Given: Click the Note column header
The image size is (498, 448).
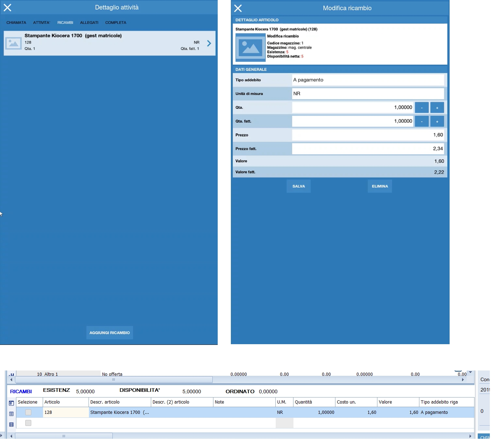Looking at the screenshot, I should point(244,402).
